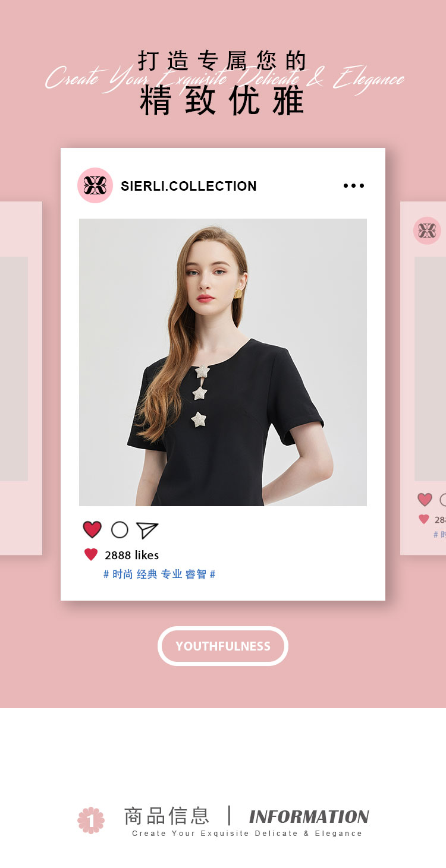446x868 pixels.
Task: Open the three-dot more options menu
Action: 354,186
